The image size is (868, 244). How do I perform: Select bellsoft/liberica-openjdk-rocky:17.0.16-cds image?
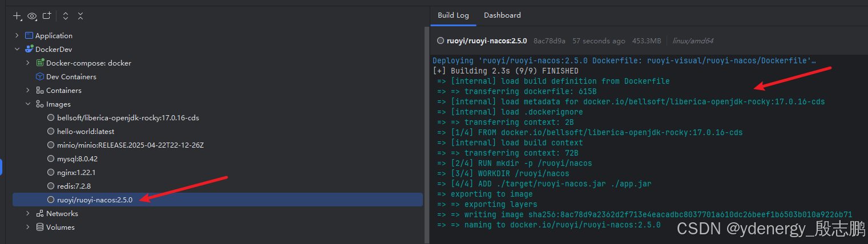pos(128,117)
